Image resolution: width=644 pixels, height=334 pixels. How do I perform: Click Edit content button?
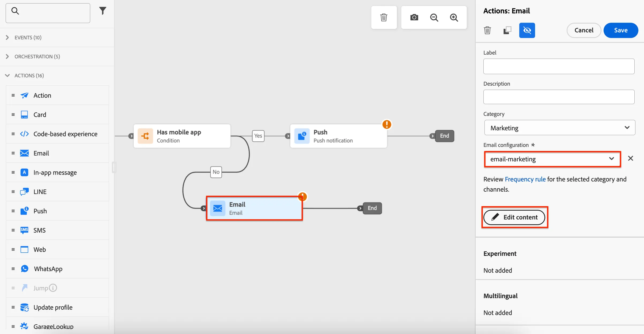point(514,217)
